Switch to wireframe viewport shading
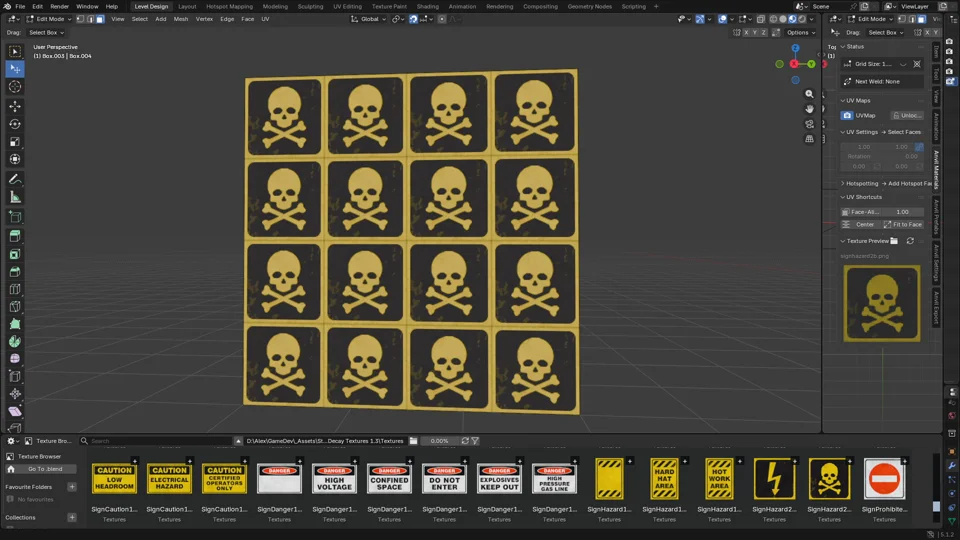 click(774, 19)
